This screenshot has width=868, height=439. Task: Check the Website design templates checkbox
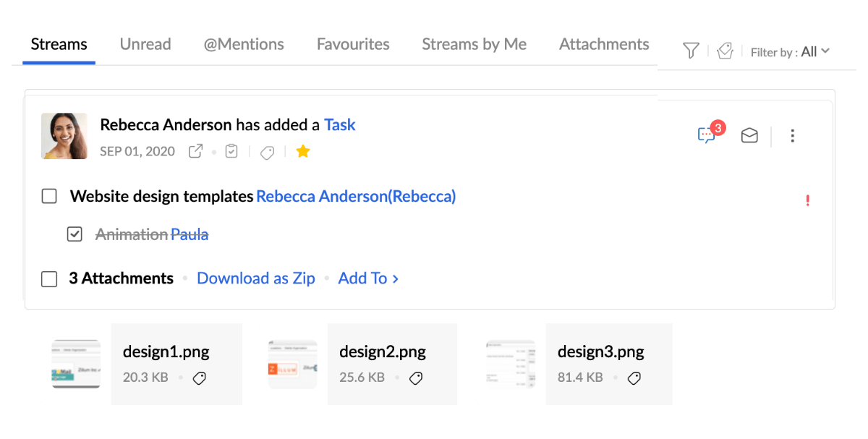pyautogui.click(x=49, y=197)
